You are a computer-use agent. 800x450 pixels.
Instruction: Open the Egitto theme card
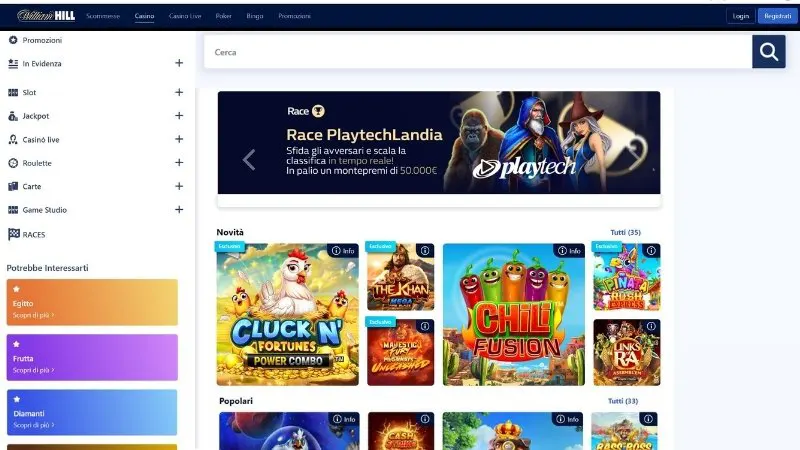coord(92,302)
